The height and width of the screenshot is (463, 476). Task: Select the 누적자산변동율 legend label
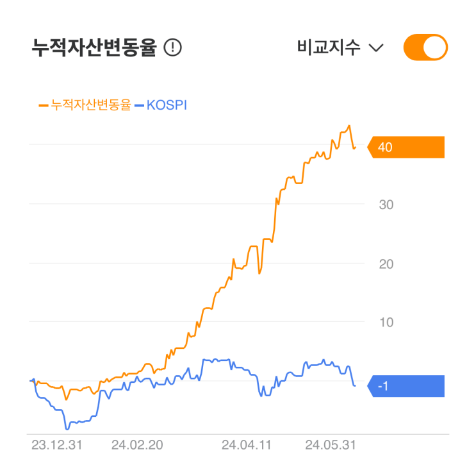[x=90, y=105]
